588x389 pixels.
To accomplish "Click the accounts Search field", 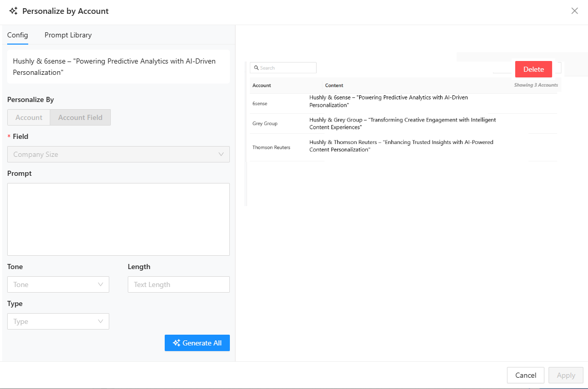I will pos(283,68).
